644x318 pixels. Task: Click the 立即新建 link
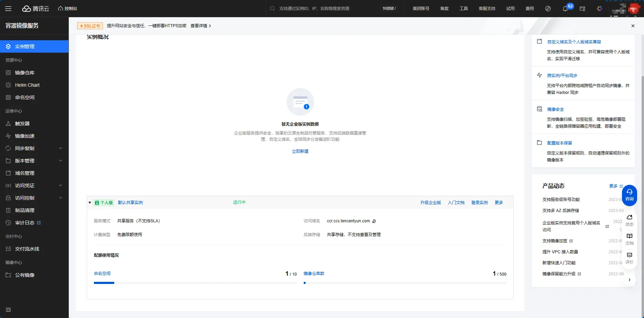coord(300,151)
